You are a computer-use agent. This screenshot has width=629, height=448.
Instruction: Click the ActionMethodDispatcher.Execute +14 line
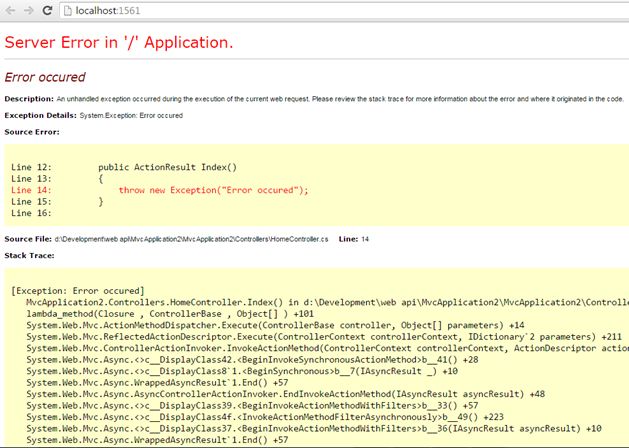click(275, 325)
